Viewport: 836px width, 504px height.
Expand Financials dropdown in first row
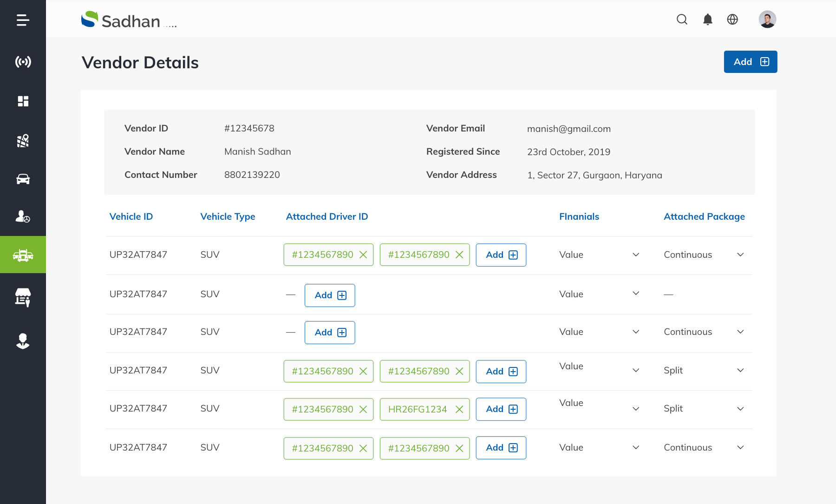coord(636,255)
